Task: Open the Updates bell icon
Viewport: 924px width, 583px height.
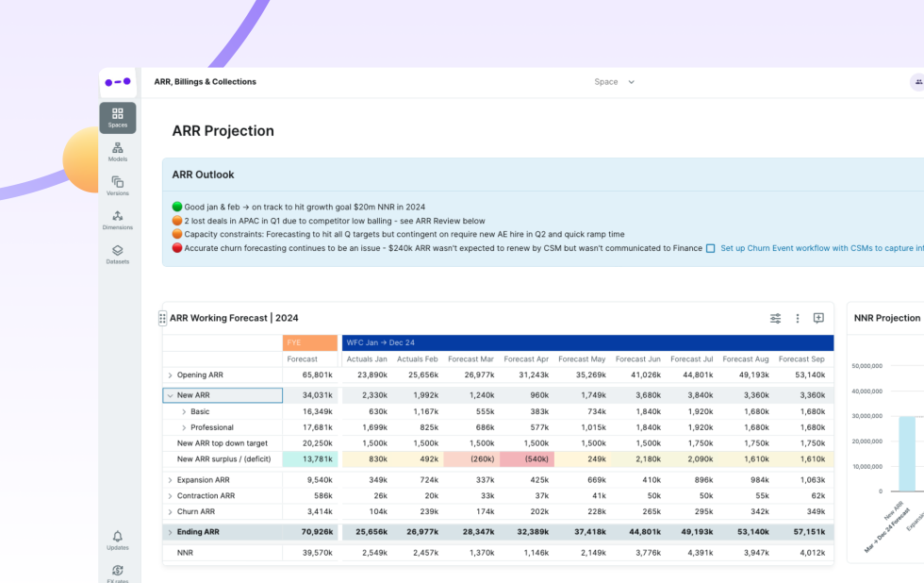Action: pos(117,540)
